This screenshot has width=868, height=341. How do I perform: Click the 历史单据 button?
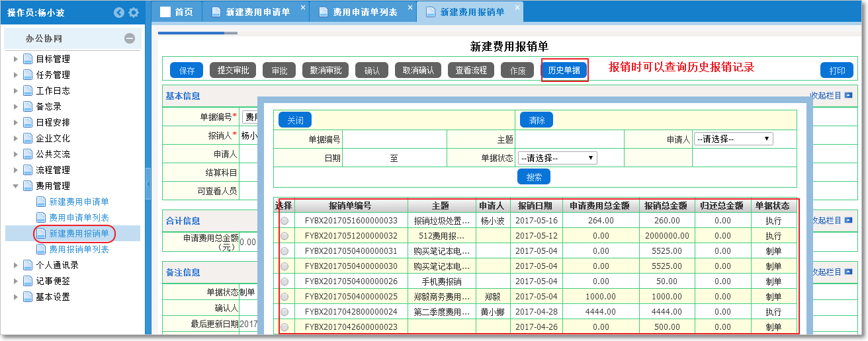564,71
